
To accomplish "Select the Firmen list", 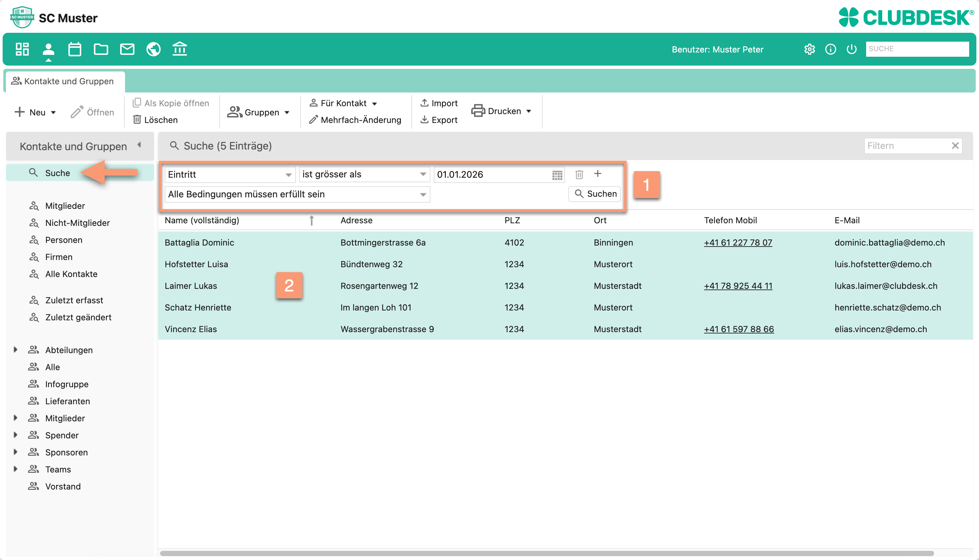I will coord(58,257).
